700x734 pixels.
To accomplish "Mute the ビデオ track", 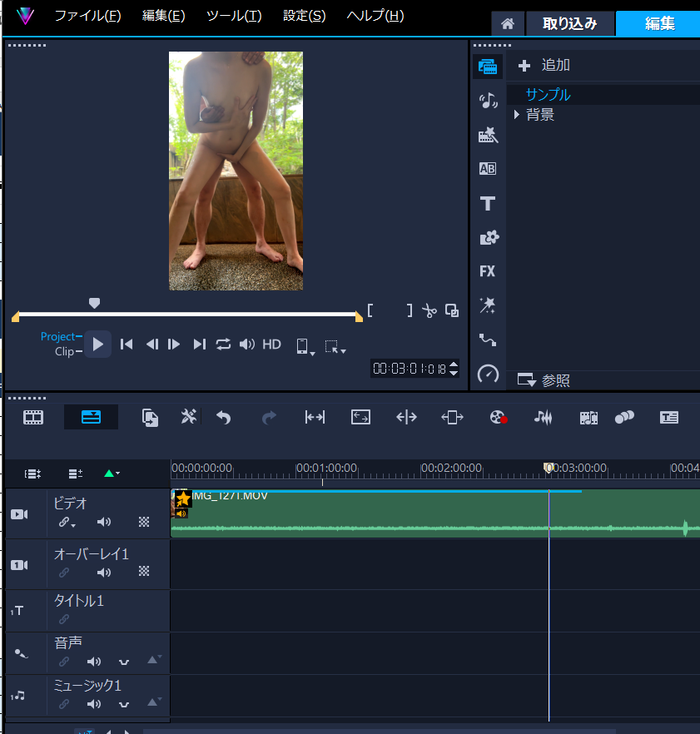I will (x=103, y=522).
